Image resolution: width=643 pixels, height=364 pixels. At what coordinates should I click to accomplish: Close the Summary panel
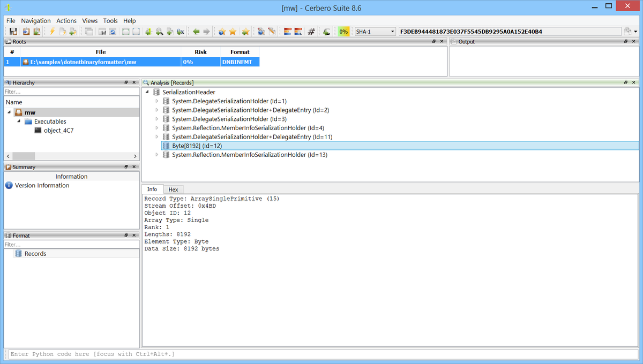click(x=134, y=167)
